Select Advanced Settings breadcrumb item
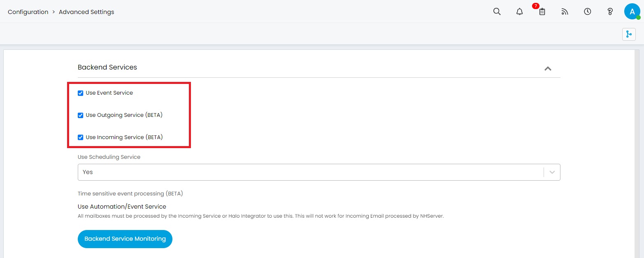This screenshot has width=644, height=258. (86, 12)
